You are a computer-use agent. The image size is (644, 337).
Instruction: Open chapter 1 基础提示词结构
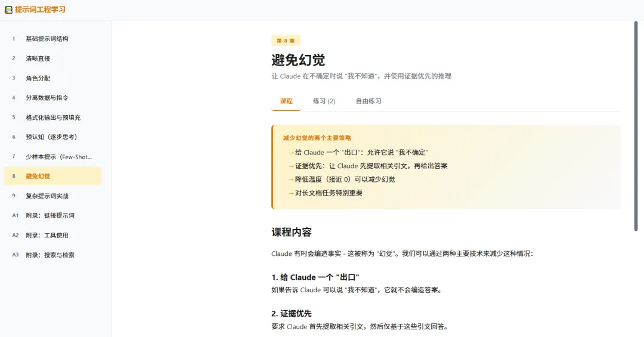pyautogui.click(x=52, y=39)
